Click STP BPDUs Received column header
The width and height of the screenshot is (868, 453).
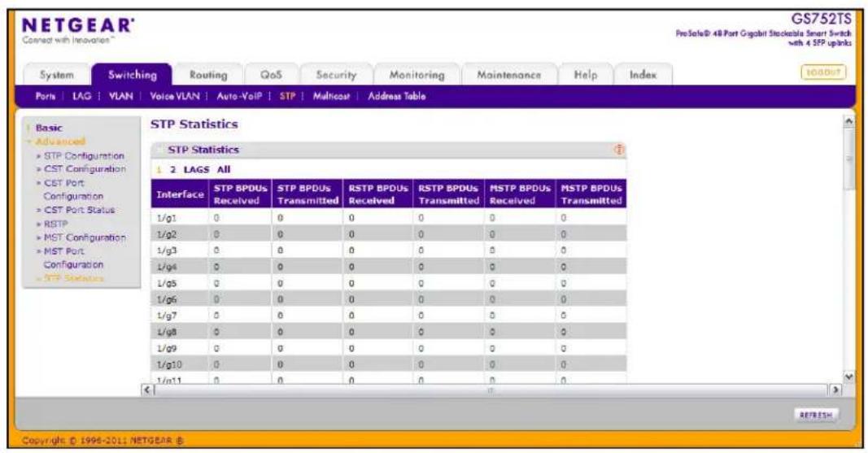tap(240, 194)
